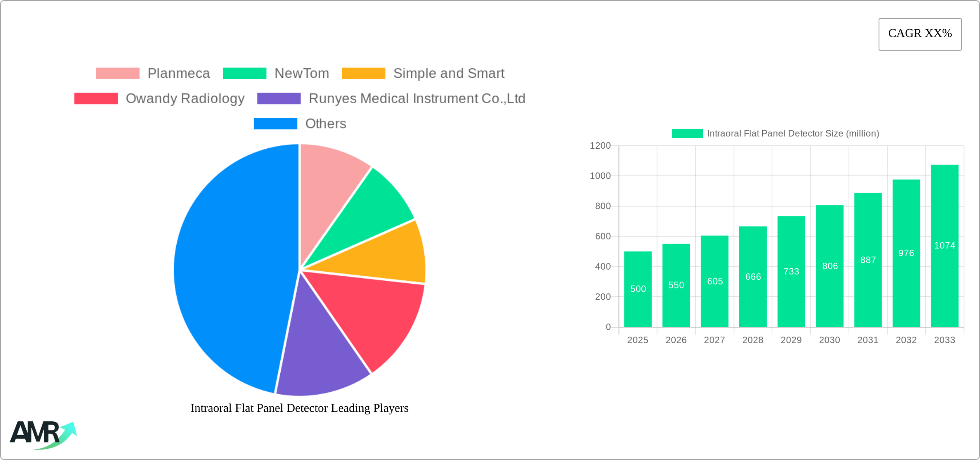Click the 2025 bar showing 500

pyautogui.click(x=637, y=289)
